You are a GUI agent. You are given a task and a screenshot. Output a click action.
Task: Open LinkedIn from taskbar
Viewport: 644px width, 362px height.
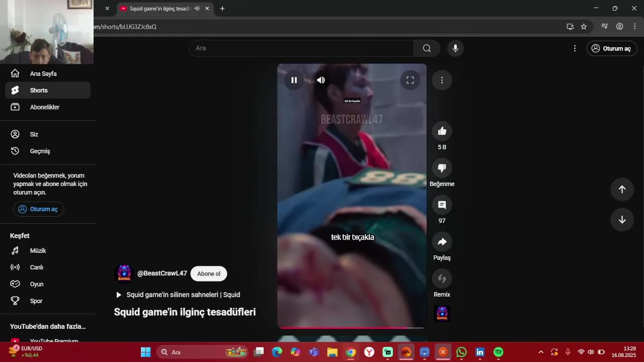tap(480, 352)
